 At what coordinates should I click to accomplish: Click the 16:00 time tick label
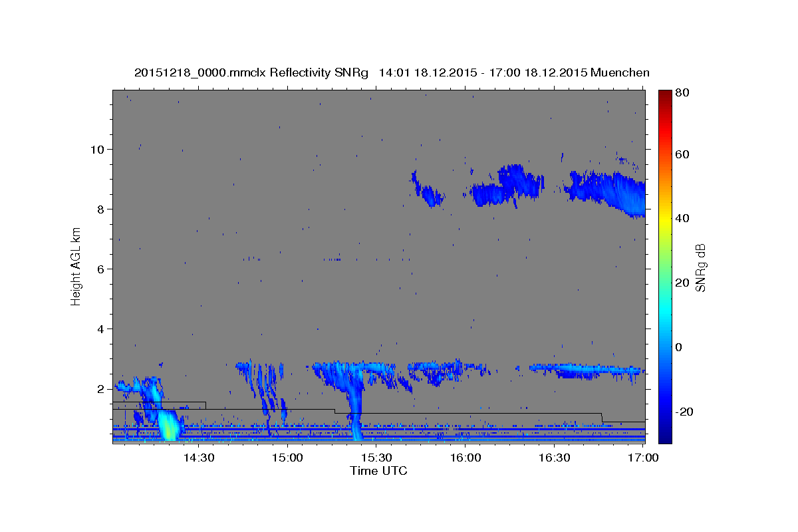click(x=465, y=458)
